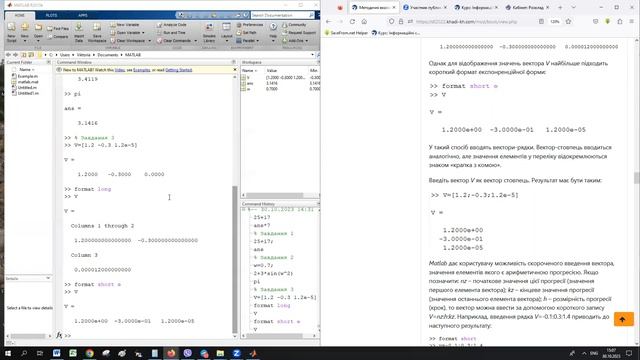Expand the Add-Ons dropdown
Screen dimensions: 640x360
pos(295,41)
